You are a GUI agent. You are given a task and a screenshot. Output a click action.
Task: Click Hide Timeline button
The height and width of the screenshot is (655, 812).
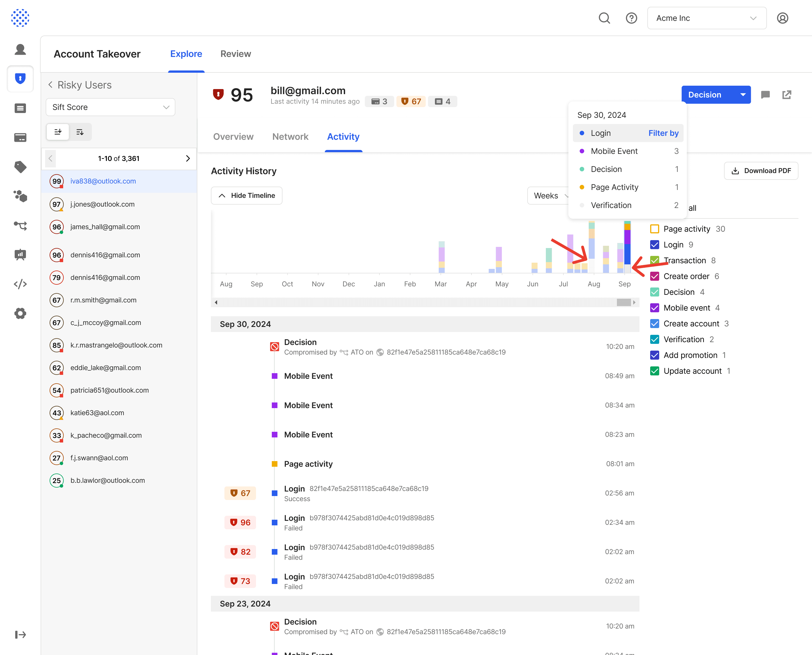click(x=246, y=195)
